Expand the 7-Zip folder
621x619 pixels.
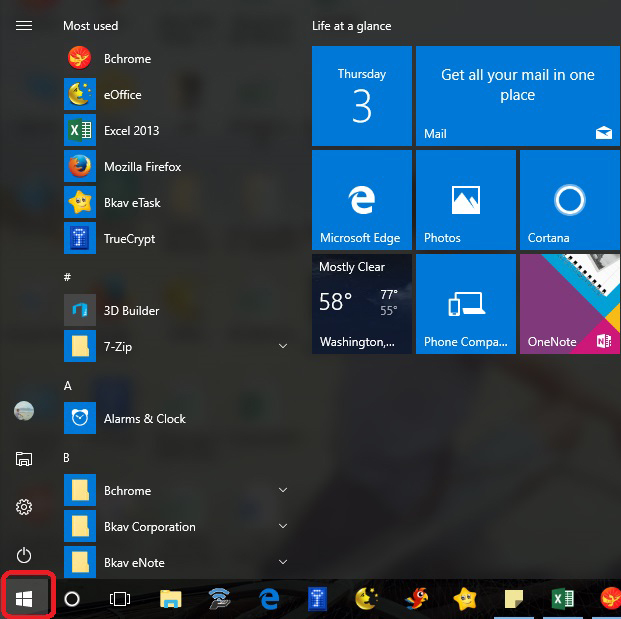[x=283, y=346]
